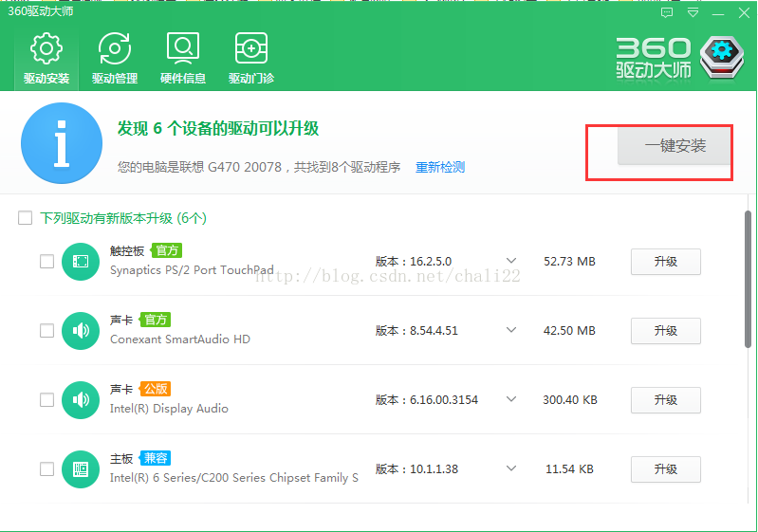Click the 300.40 KB size value
This screenshot has height=532, width=758.
pos(570,399)
